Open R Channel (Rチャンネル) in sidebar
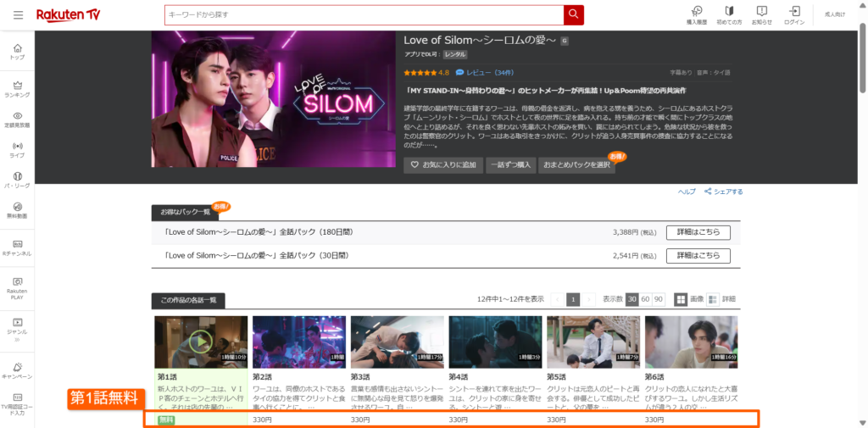The height and width of the screenshot is (428, 868). pyautogui.click(x=17, y=248)
